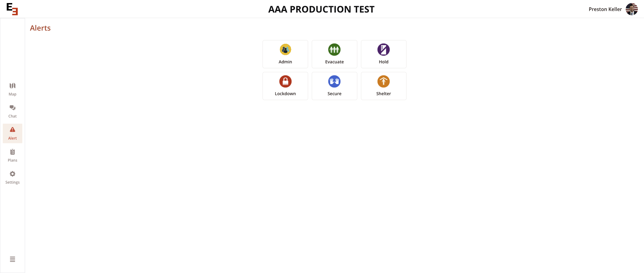
Task: Click the E3 logo
Action: tap(12, 9)
